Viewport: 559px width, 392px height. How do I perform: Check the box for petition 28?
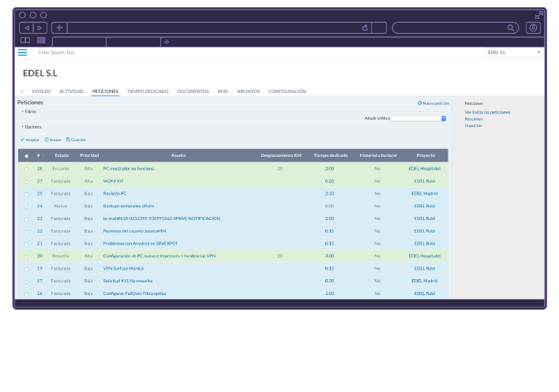click(x=26, y=168)
